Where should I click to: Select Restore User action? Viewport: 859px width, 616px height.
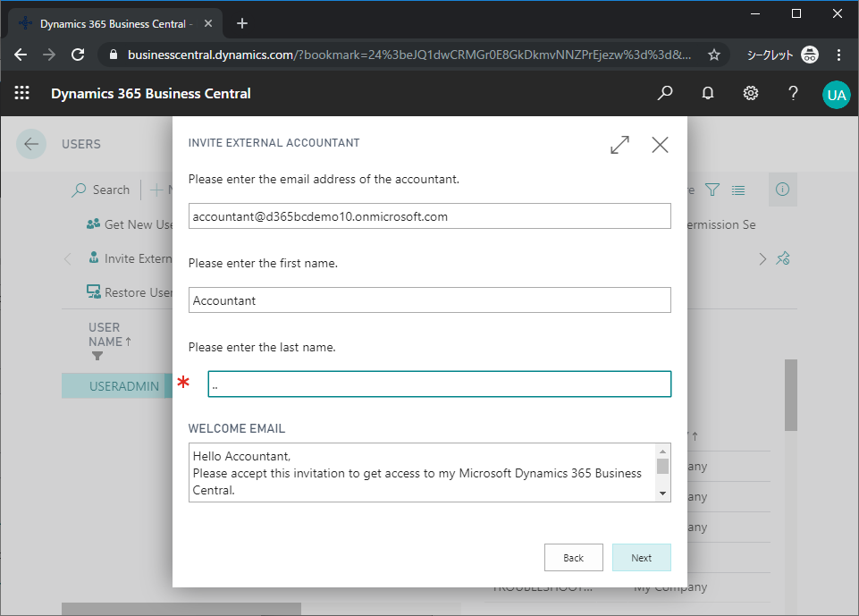(130, 292)
